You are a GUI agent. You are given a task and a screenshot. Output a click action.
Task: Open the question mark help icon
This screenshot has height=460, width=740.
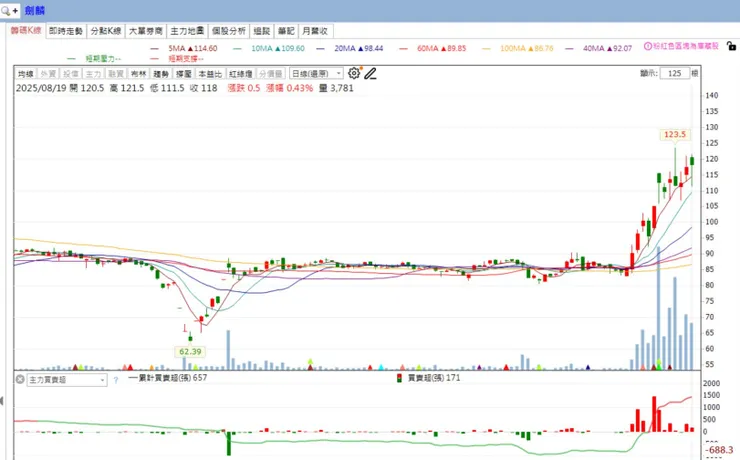pyautogui.click(x=116, y=380)
